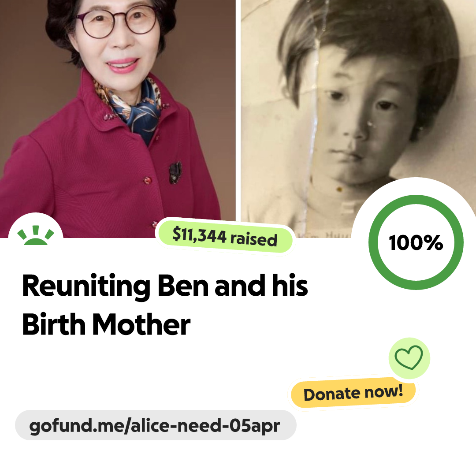Open the old black-and-white child photo

tap(358, 119)
